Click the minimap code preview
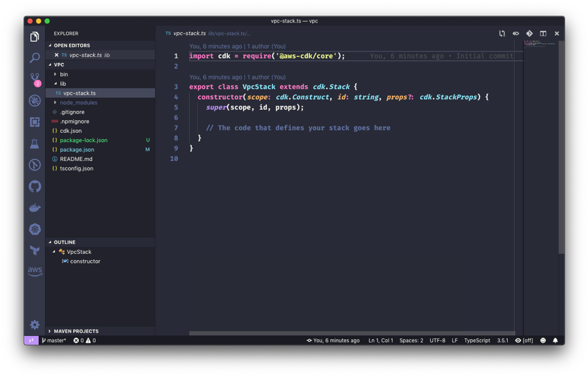 (x=540, y=44)
